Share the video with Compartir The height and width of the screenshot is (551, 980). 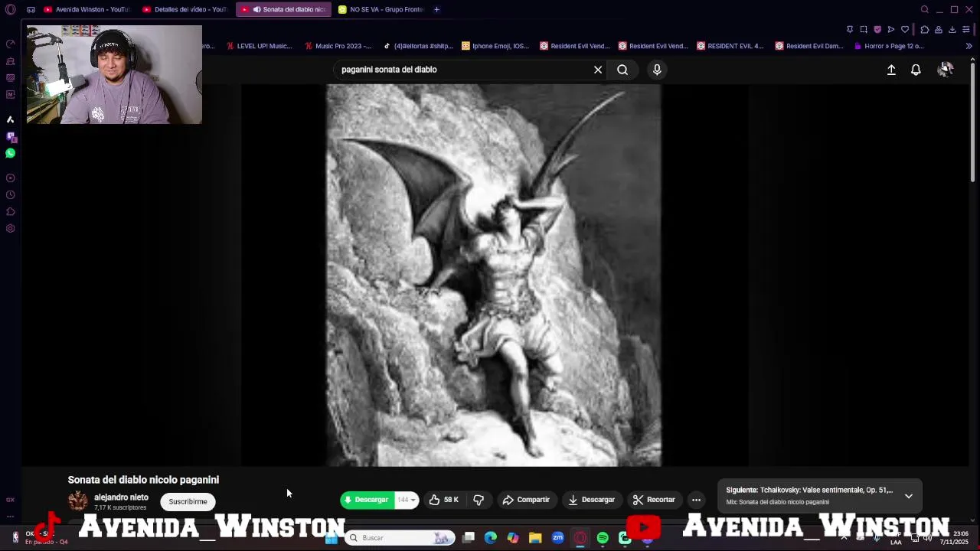point(526,500)
